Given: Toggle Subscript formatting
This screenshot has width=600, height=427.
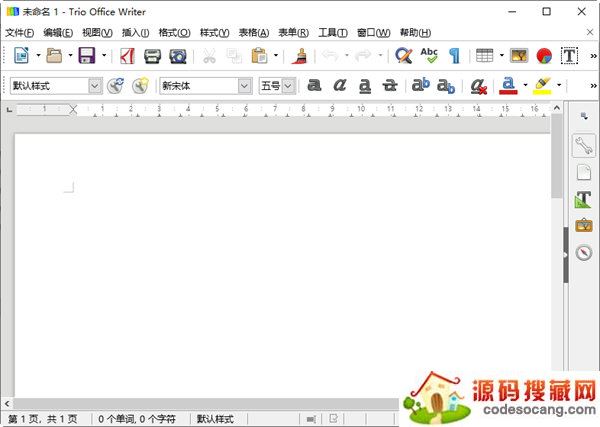Looking at the screenshot, I should 446,86.
